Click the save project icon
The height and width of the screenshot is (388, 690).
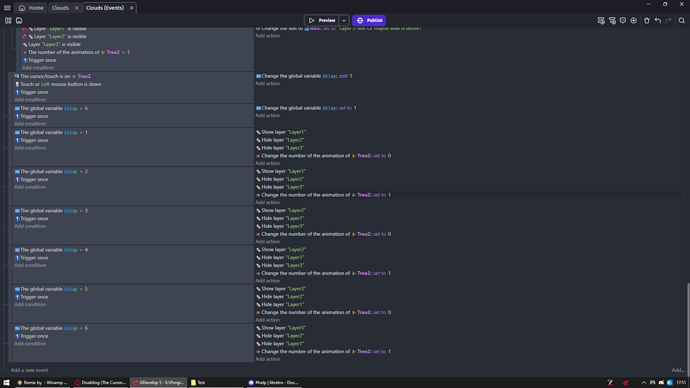point(19,20)
